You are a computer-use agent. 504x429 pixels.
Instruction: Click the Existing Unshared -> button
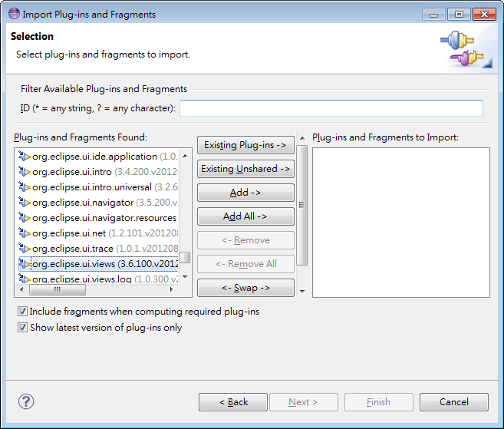pyautogui.click(x=245, y=169)
